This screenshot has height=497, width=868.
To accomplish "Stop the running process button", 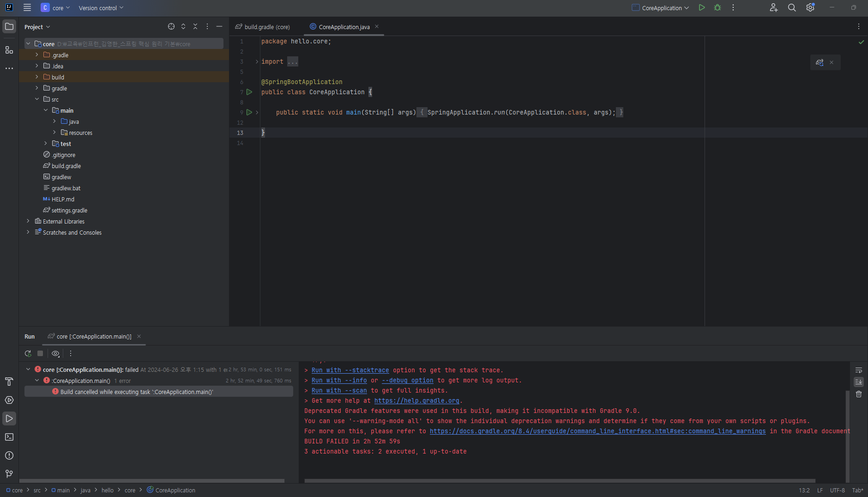I will 40,353.
